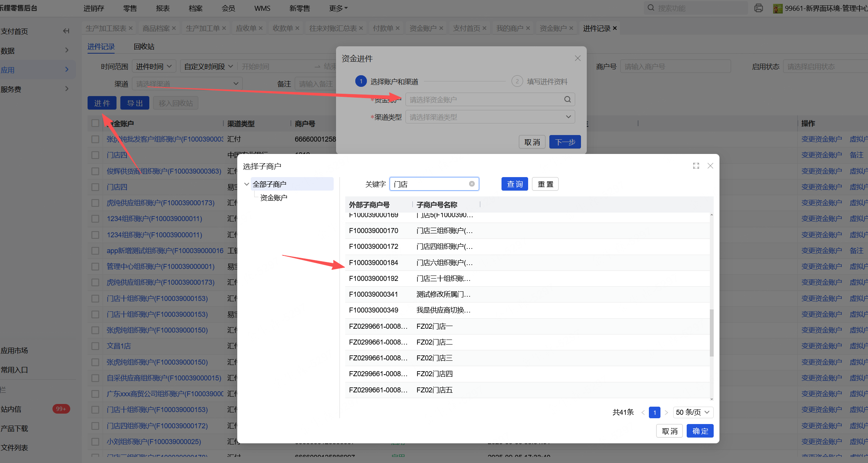Check the 文昌1店 row checkbox
Image resolution: width=868 pixels, height=463 pixels.
95,346
